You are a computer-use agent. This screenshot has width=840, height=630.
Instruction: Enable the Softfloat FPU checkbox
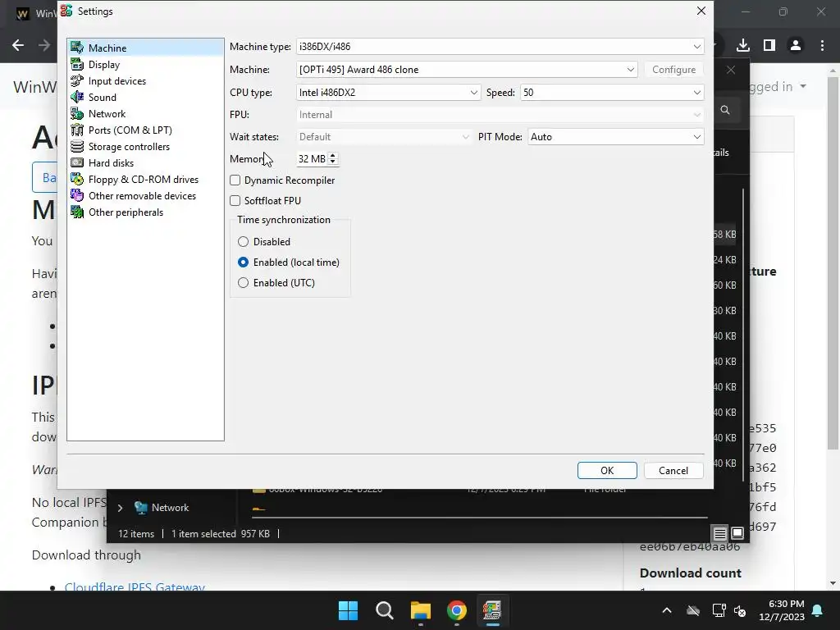235,200
